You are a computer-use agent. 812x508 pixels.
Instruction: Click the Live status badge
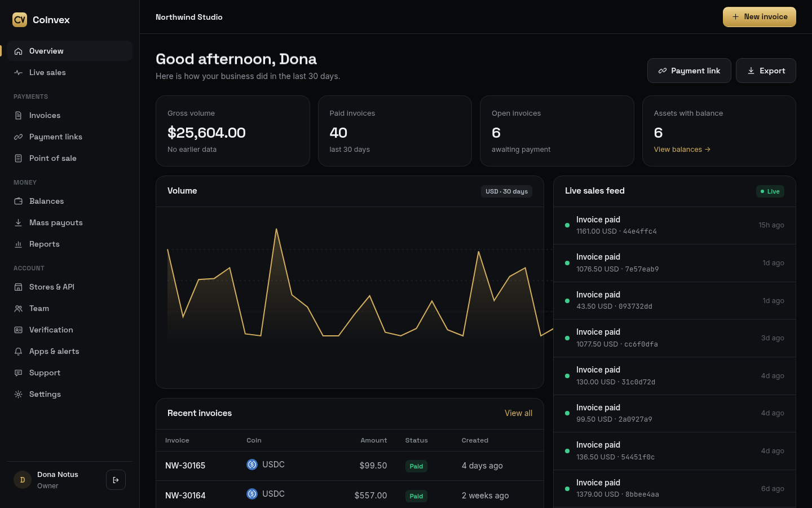(x=770, y=191)
